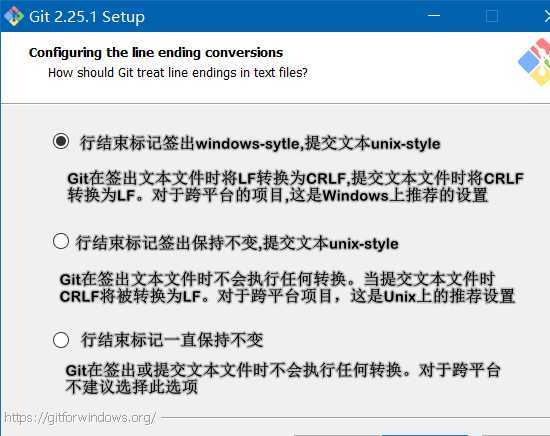550x436 pixels.
Task: Click the description advising against this for cross-platform
Action: click(x=283, y=378)
